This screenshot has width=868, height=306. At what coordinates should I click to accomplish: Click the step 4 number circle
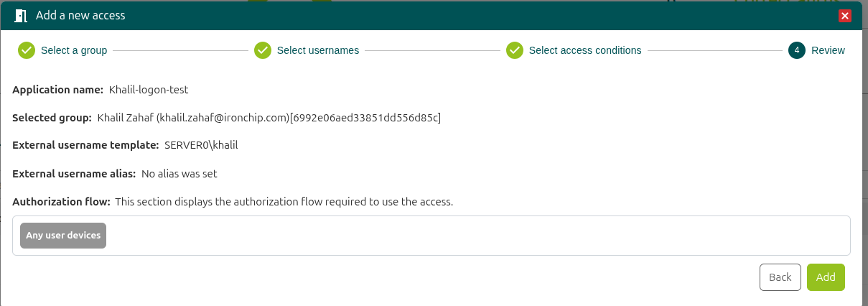click(796, 50)
